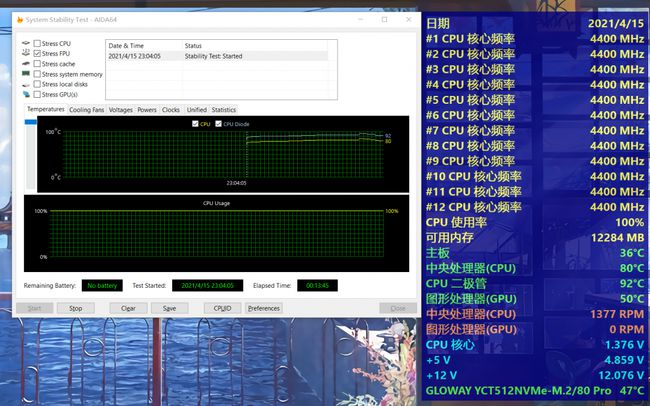
Task: Open Preferences from the bottom button row
Action: [264, 308]
